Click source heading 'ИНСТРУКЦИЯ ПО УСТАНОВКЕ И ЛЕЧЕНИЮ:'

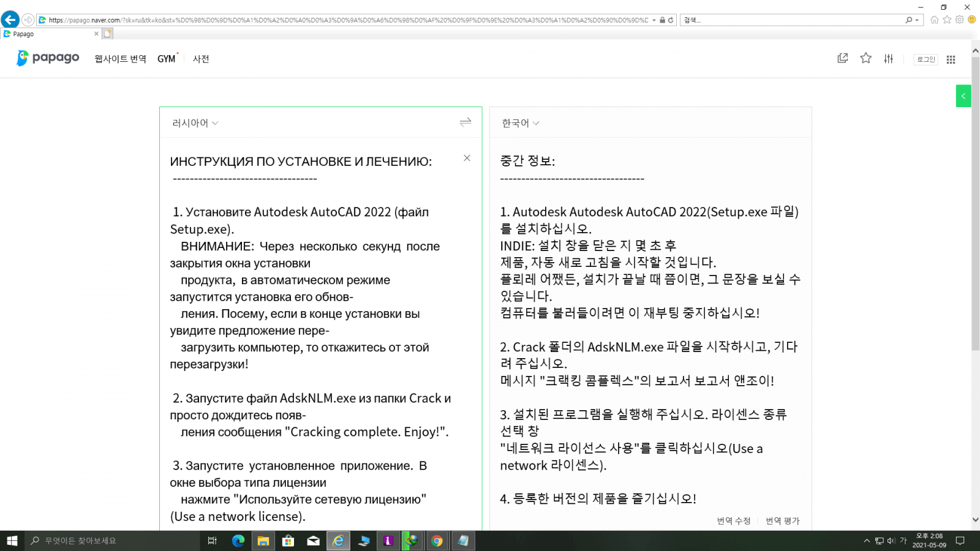coord(301,162)
